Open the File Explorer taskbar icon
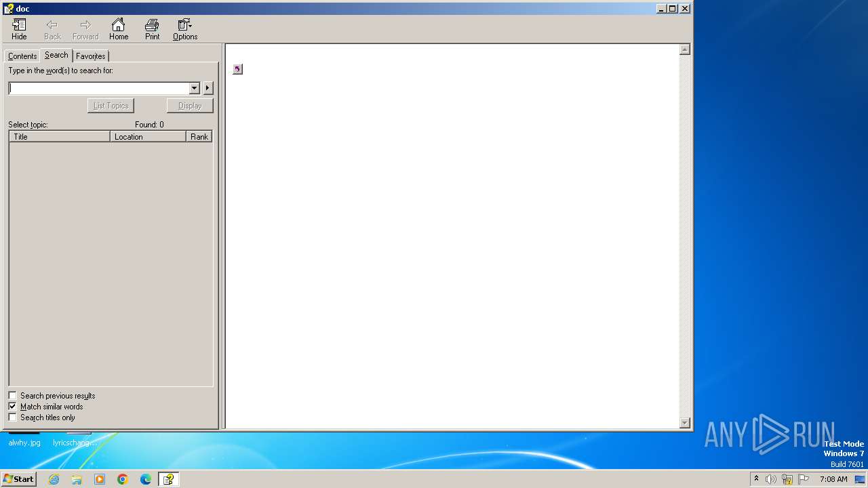Image resolution: width=868 pixels, height=488 pixels. (77, 479)
